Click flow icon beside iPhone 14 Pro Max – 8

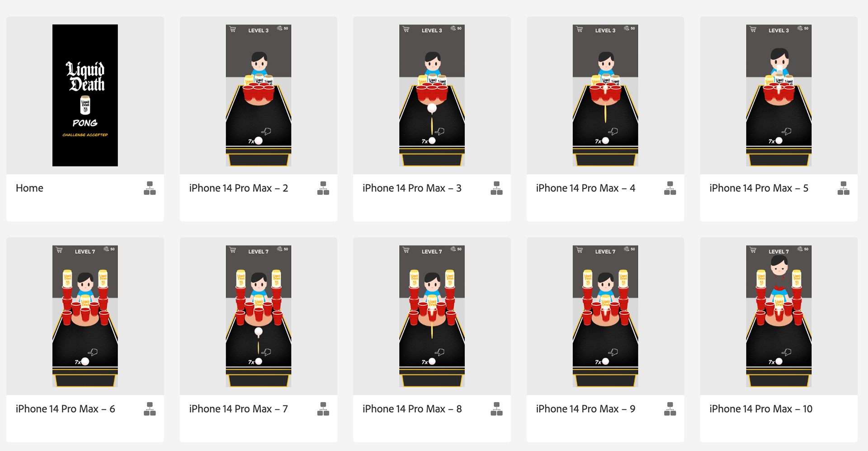(497, 409)
